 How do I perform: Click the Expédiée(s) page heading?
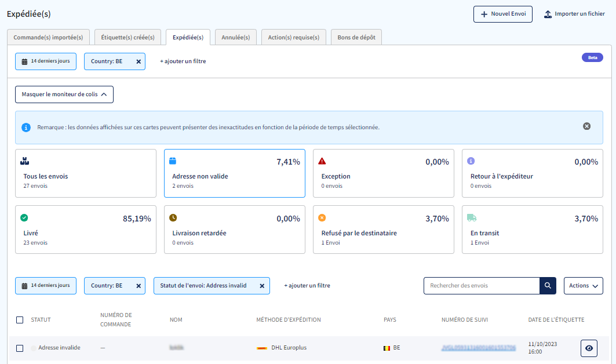click(x=28, y=14)
